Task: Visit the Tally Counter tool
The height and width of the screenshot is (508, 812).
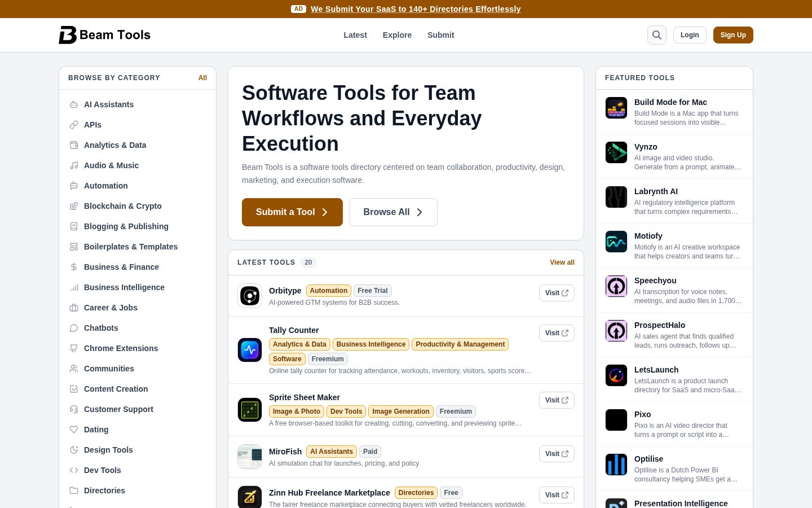Action: pyautogui.click(x=557, y=333)
